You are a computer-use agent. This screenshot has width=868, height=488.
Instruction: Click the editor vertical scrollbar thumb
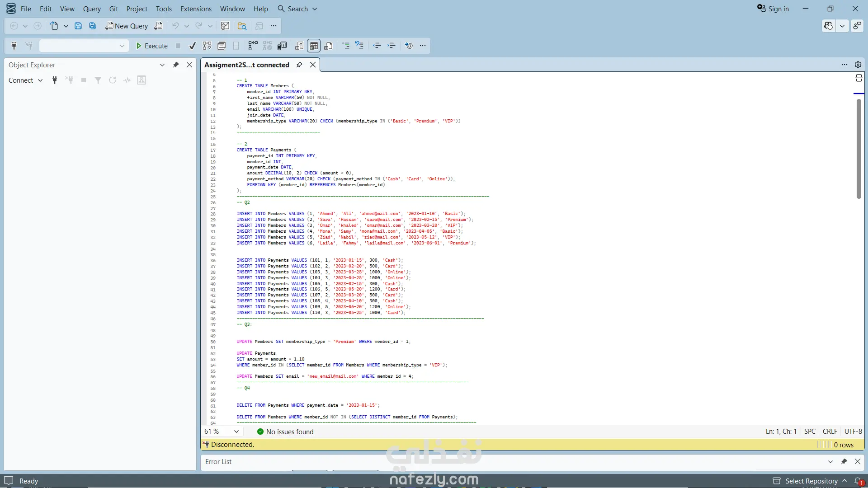pos(859,149)
